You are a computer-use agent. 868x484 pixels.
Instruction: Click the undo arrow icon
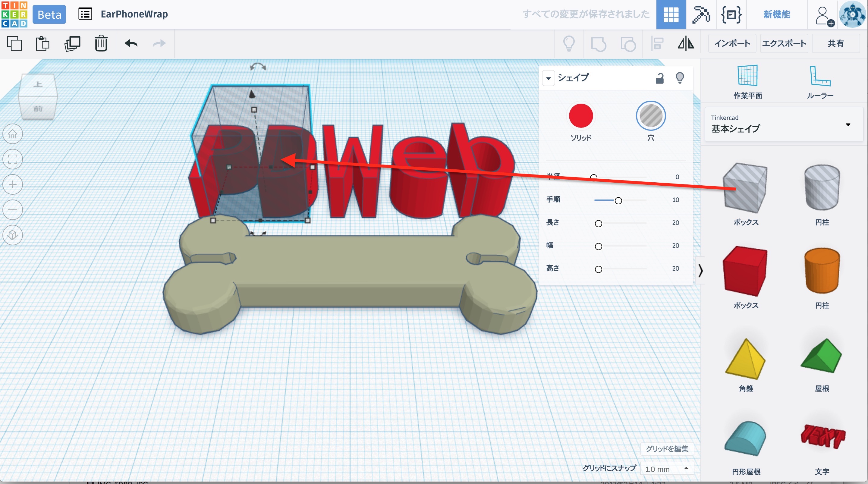pos(131,43)
